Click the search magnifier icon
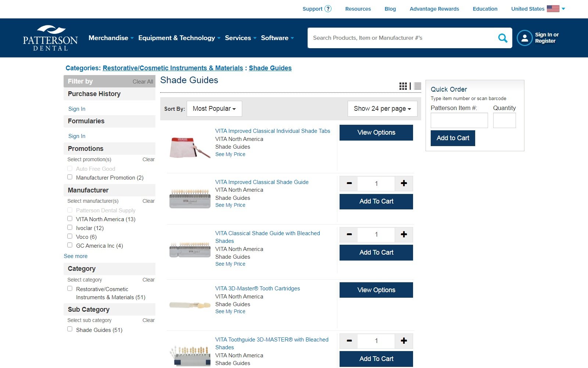Screen dimensions: 588x368 tap(502, 38)
